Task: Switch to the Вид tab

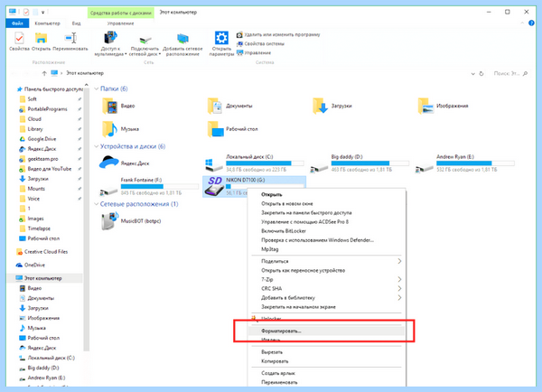Action: [x=77, y=23]
